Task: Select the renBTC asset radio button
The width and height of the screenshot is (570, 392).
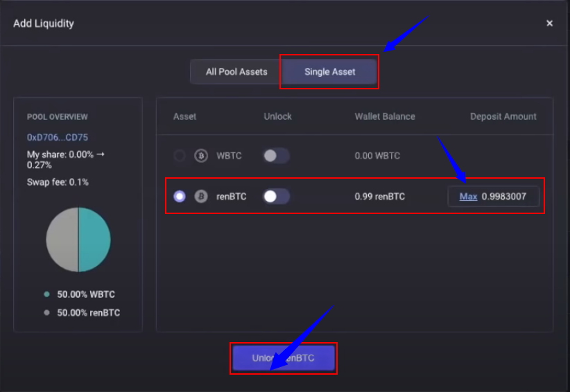Action: coord(179,197)
